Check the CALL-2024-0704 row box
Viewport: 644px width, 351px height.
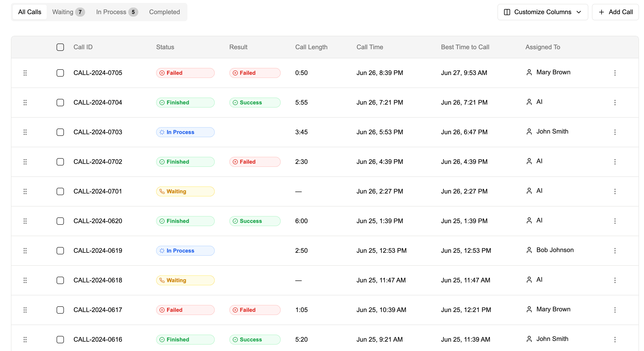pos(60,103)
